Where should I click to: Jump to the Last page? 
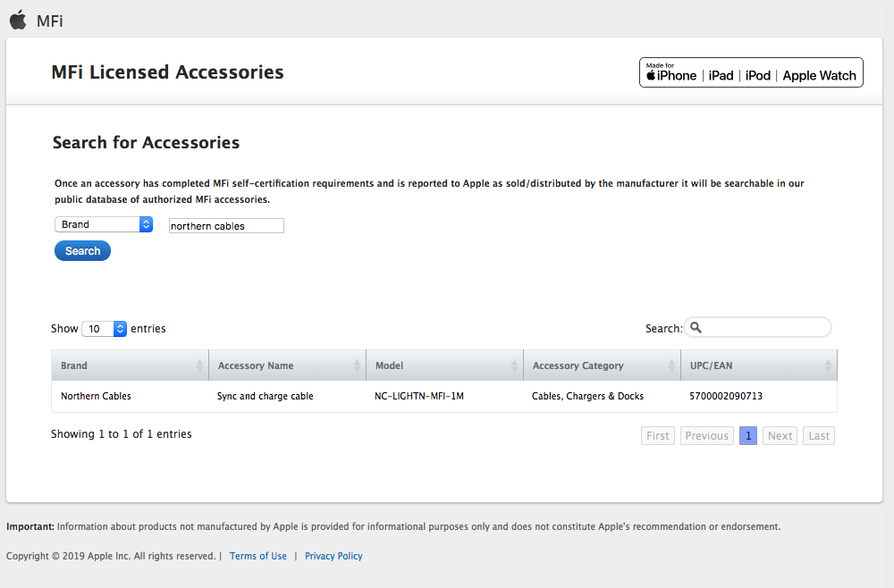pyautogui.click(x=819, y=436)
